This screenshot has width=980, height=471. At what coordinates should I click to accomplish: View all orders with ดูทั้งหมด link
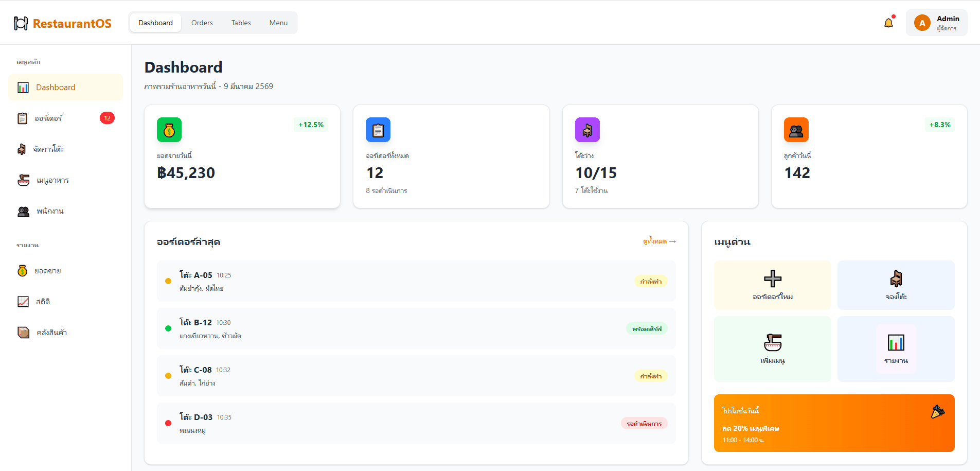pos(659,241)
